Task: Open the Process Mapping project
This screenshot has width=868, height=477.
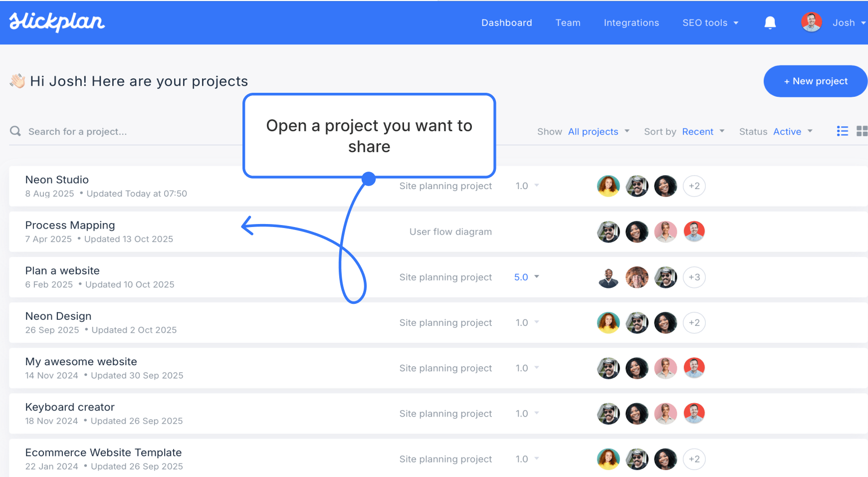Action: tap(70, 225)
